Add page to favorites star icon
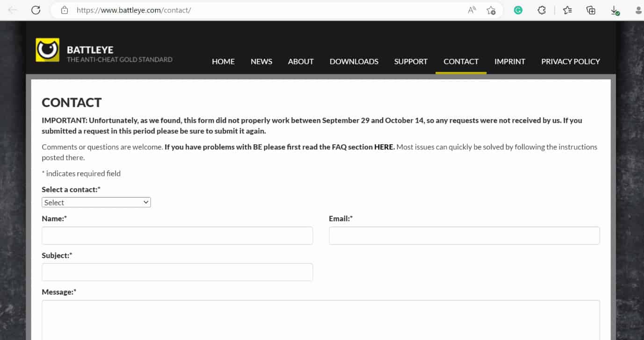The image size is (644, 340). (491, 10)
